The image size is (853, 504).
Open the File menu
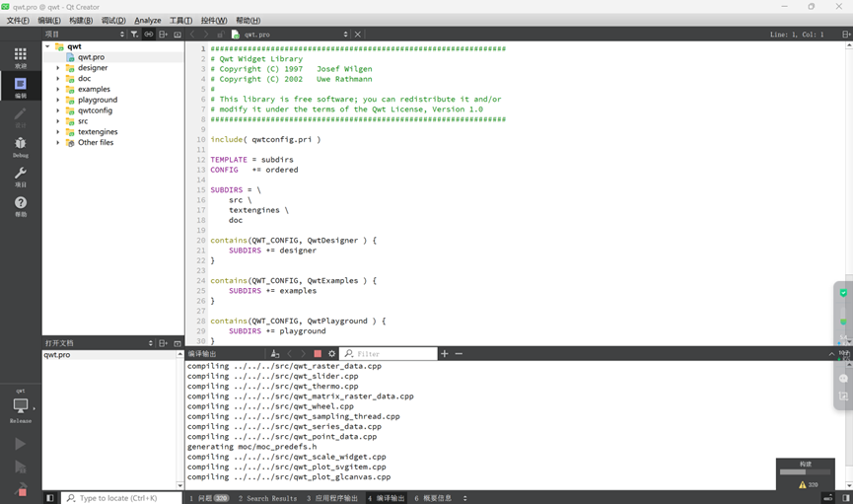pos(18,20)
